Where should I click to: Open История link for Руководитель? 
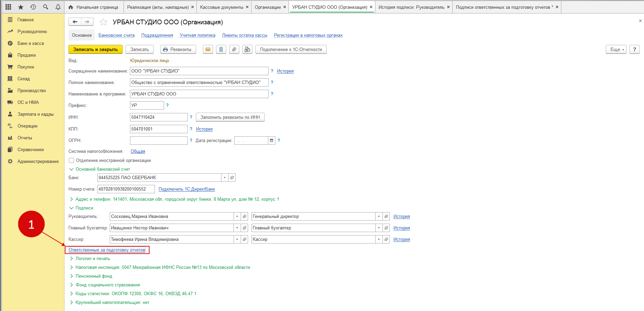pyautogui.click(x=402, y=217)
